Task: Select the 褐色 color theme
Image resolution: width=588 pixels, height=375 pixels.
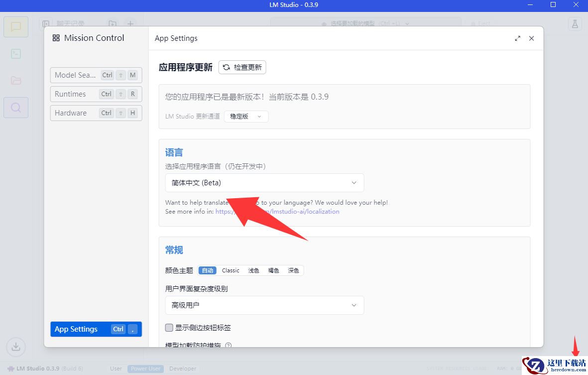Action: point(273,270)
